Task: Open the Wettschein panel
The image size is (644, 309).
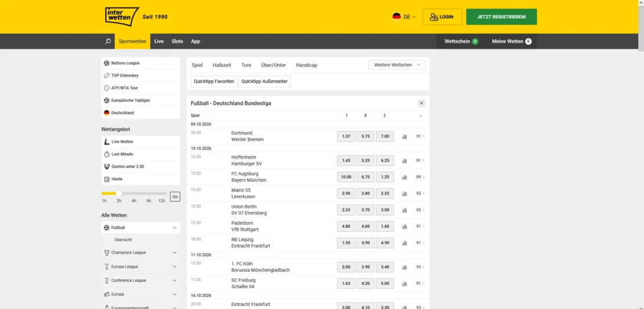Action: click(461, 41)
